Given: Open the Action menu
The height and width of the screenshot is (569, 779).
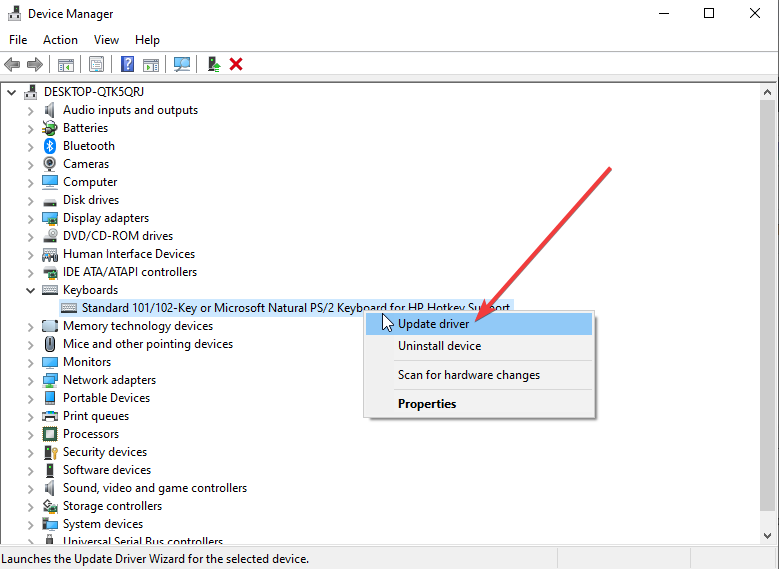Looking at the screenshot, I should click(x=60, y=40).
